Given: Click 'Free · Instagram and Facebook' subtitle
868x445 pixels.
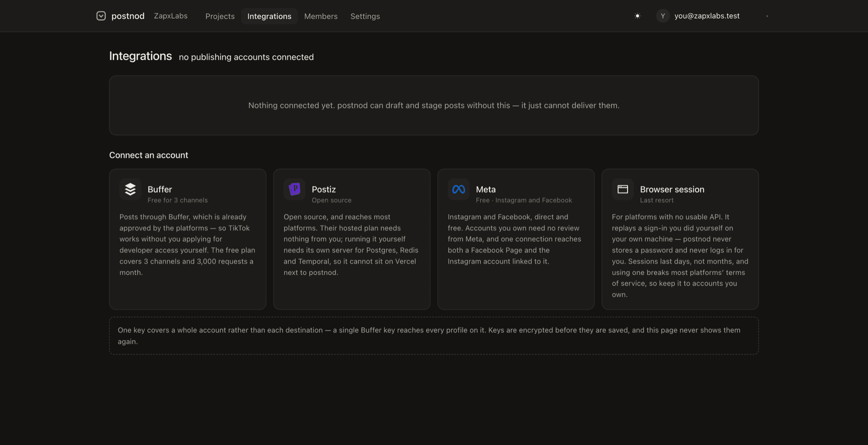Looking at the screenshot, I should pos(524,200).
